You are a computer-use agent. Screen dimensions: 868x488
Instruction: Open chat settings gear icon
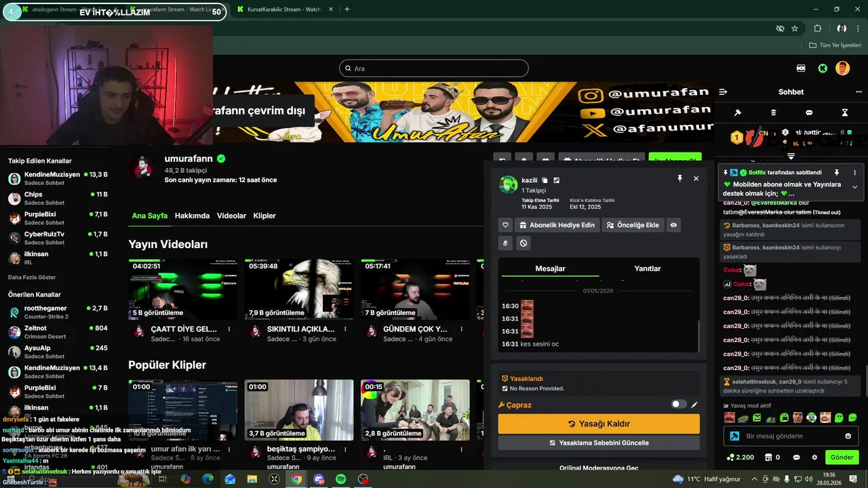[814, 457]
